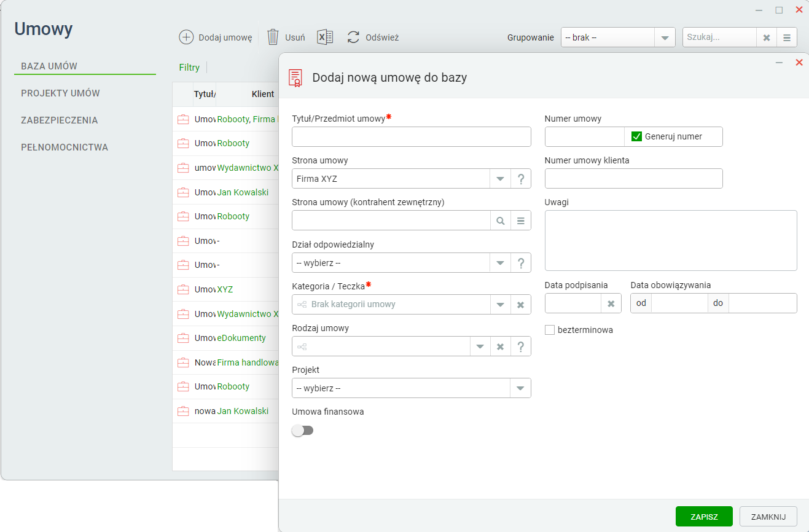Click magnifier icon in kontrahent zewnętrzny field
809x532 pixels.
click(x=501, y=221)
